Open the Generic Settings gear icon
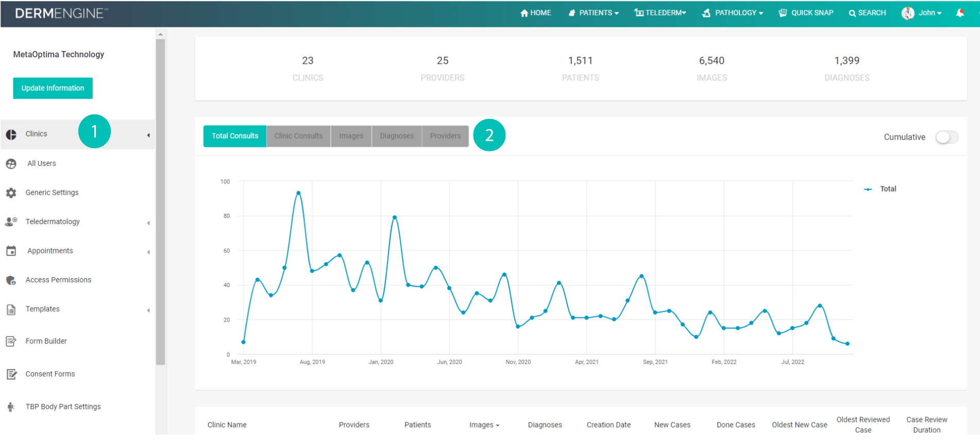 11,193
